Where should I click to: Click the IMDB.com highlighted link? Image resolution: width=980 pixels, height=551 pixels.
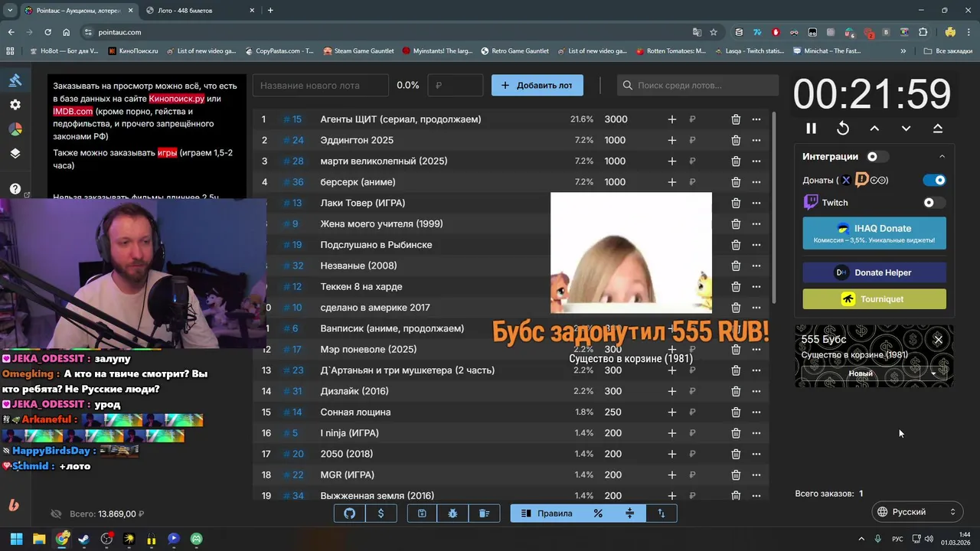point(73,111)
